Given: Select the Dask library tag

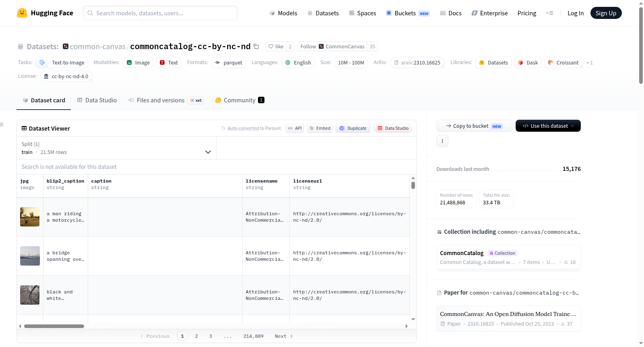Looking at the screenshot, I should coord(528,62).
